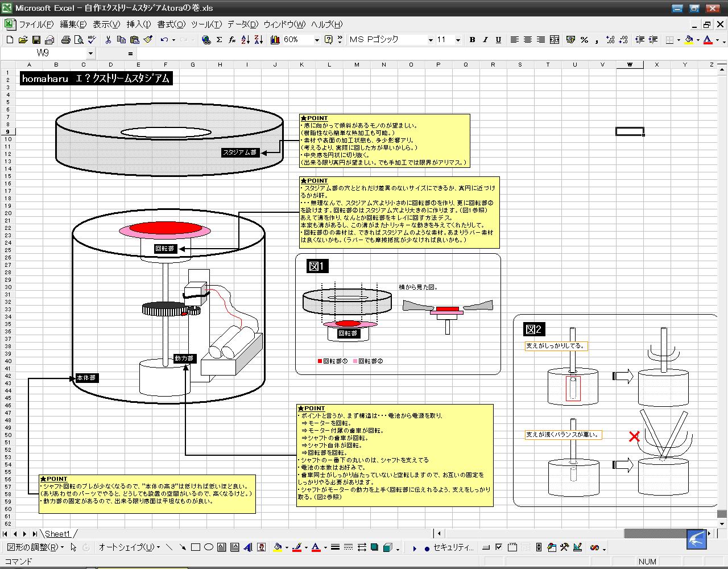Open the Print Preview icon
Image resolution: width=728 pixels, height=569 pixels.
(x=78, y=40)
